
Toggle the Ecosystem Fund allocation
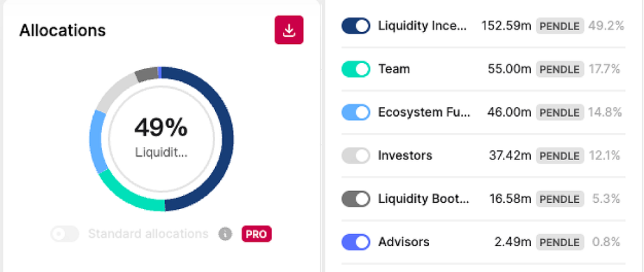[x=356, y=113]
